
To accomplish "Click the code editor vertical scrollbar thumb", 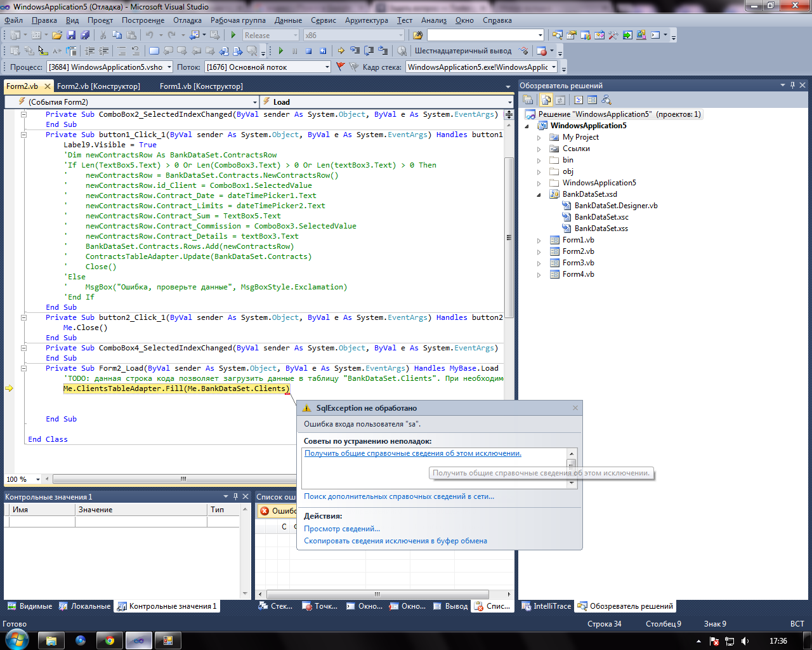I will 509,237.
